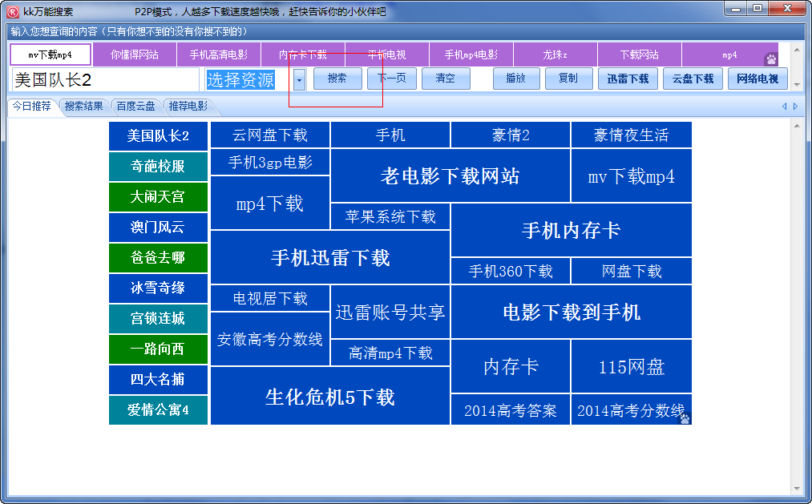This screenshot has width=812, height=504.
Task: Click the 手机迅雷下载 tile
Action: tap(330, 257)
